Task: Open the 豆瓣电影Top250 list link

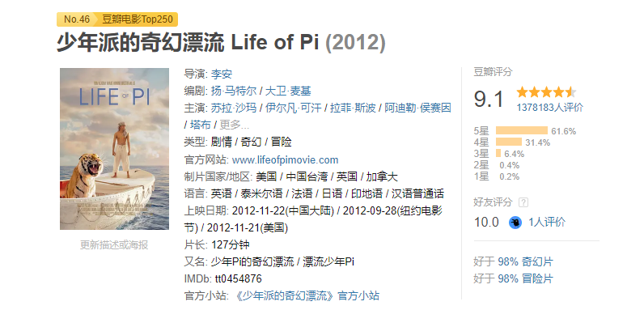Action: click(138, 19)
